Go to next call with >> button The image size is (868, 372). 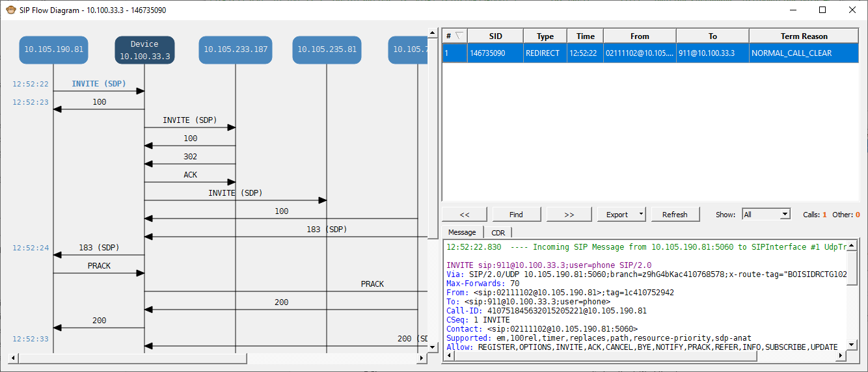(x=569, y=215)
